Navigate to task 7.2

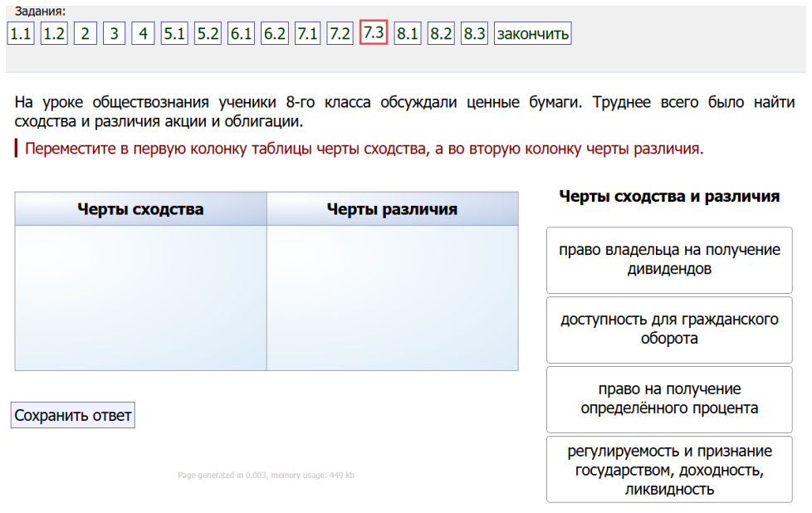340,34
